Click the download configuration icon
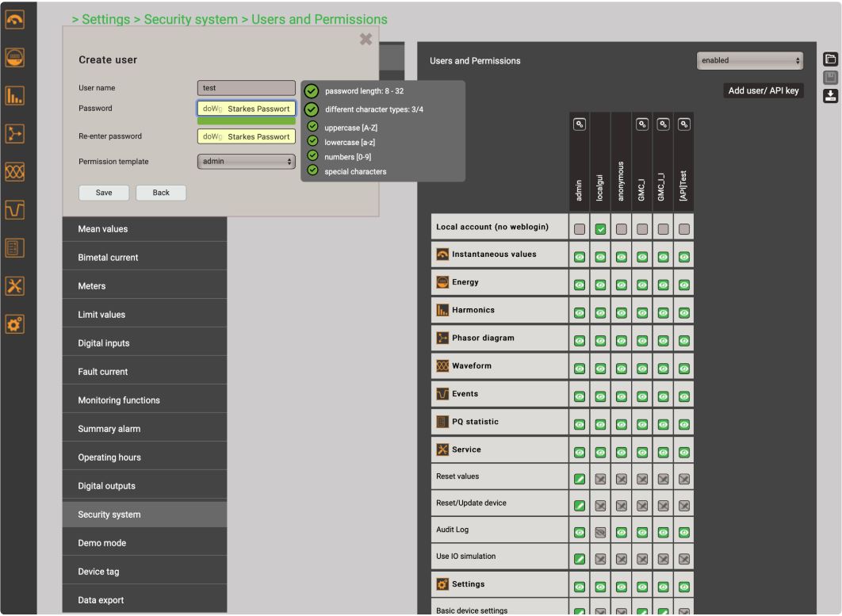842x616 pixels. pos(830,96)
